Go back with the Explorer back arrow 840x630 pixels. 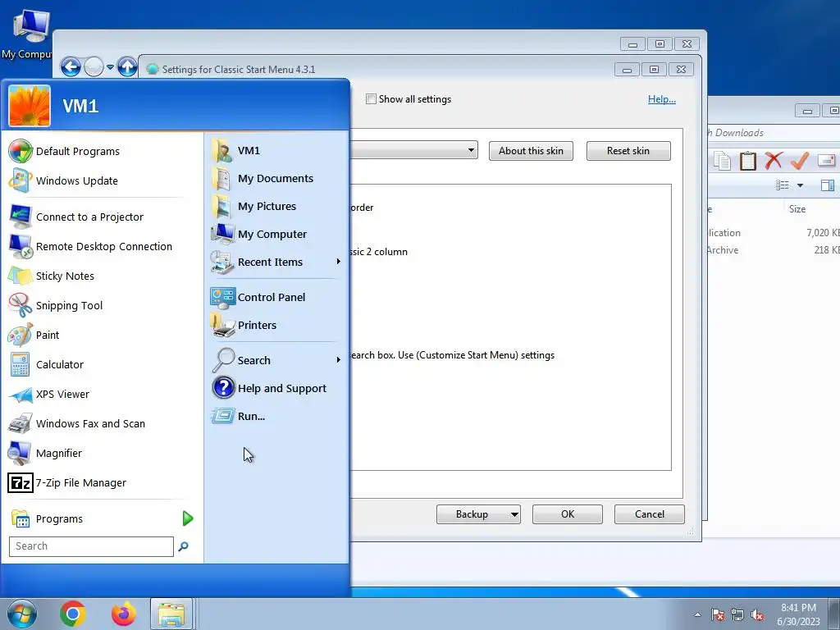tap(71, 67)
